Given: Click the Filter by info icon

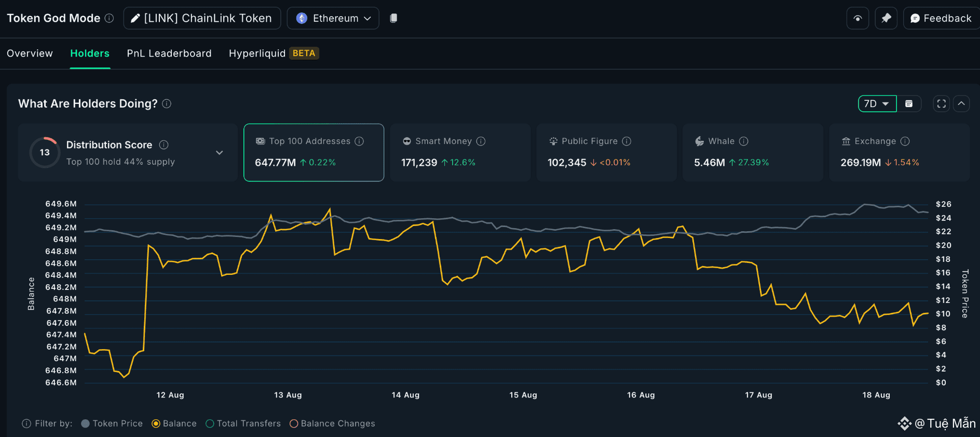Looking at the screenshot, I should point(26,423).
